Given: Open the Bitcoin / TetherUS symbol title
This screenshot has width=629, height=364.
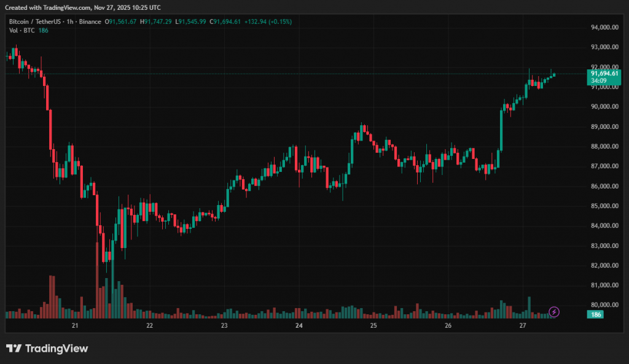Looking at the screenshot, I should tap(34, 21).
